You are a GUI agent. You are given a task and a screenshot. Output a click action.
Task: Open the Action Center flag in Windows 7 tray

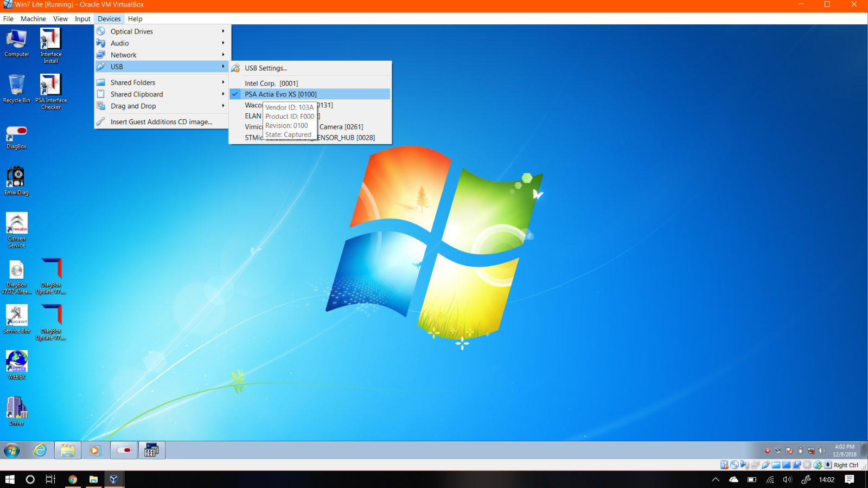click(789, 451)
